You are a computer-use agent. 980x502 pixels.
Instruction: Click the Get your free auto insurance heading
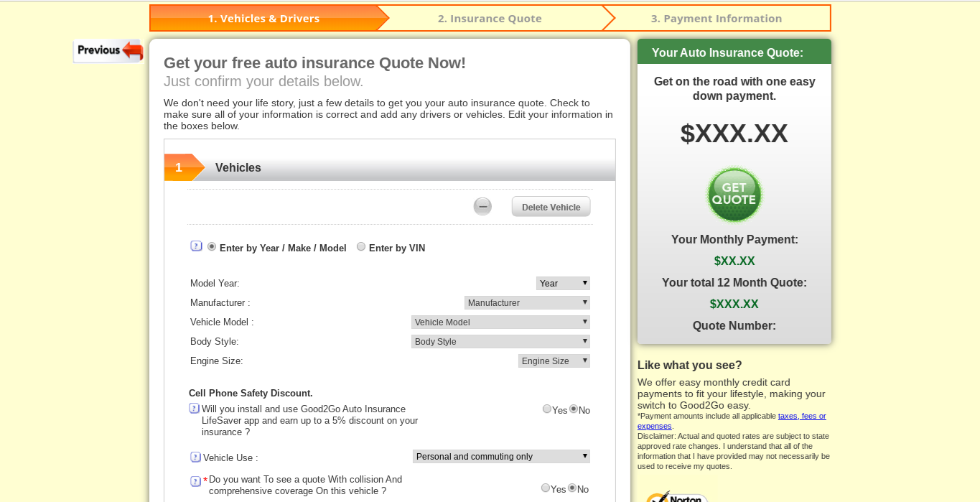pos(314,62)
